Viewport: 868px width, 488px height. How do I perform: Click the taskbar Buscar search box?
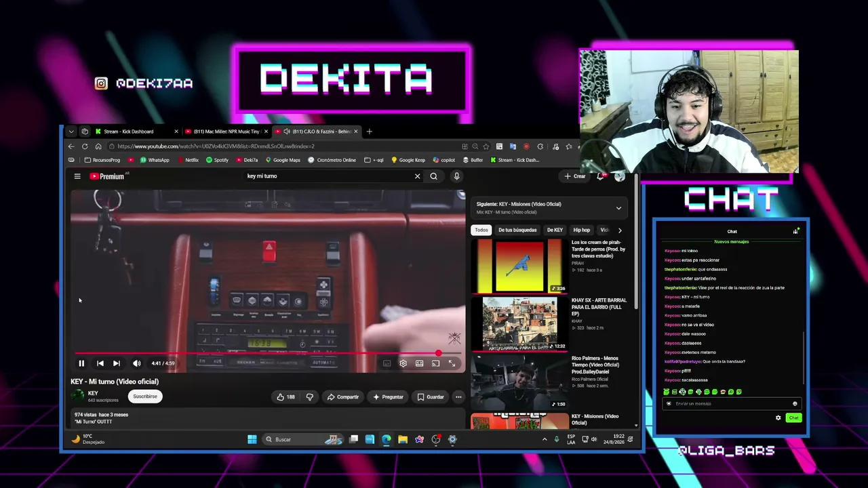pos(304,439)
